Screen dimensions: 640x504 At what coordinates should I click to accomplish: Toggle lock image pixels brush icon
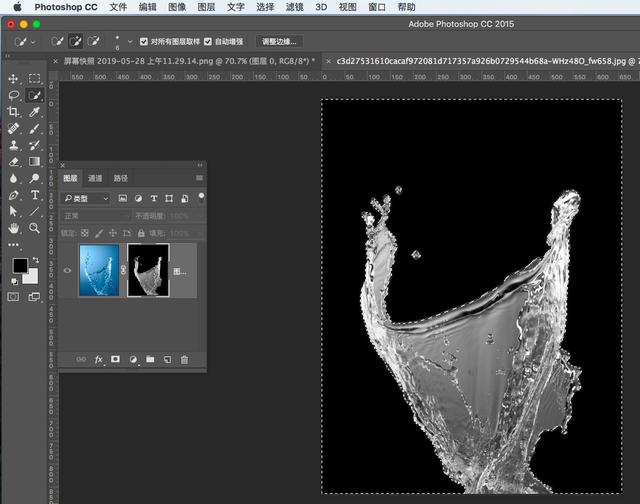(x=98, y=233)
